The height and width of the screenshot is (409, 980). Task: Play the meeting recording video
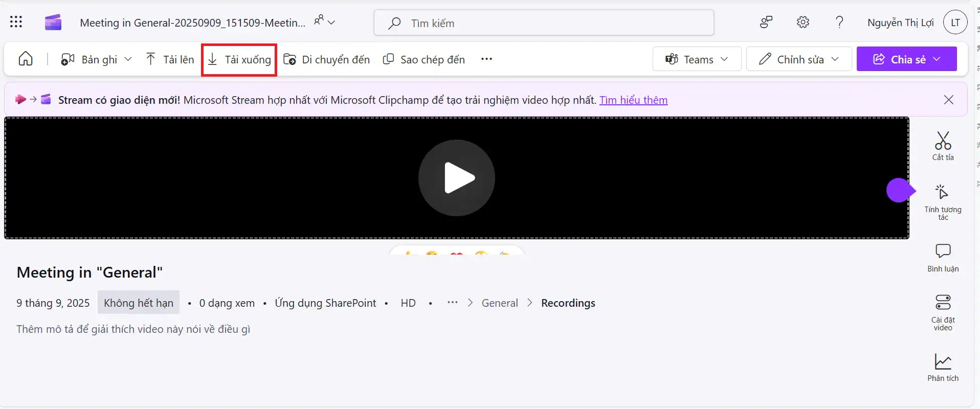(456, 178)
